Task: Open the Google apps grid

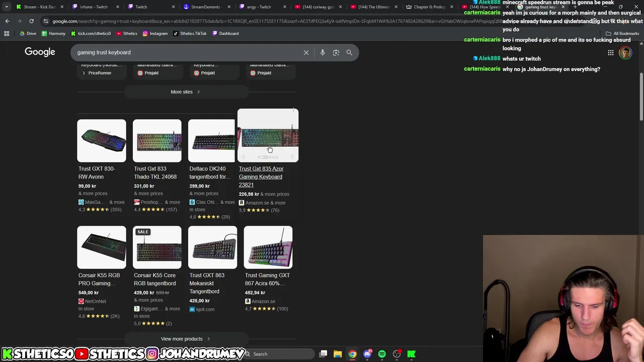Action: click(x=610, y=52)
